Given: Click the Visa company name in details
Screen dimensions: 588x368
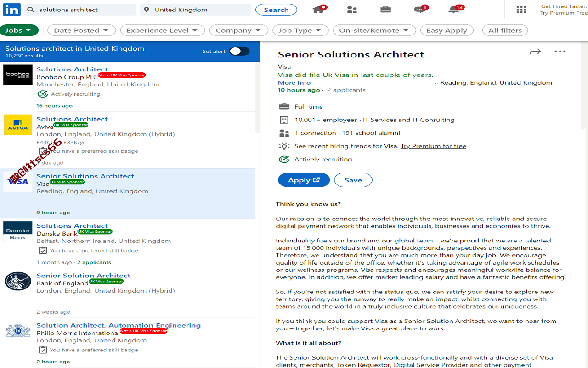Looking at the screenshot, I should (x=284, y=67).
